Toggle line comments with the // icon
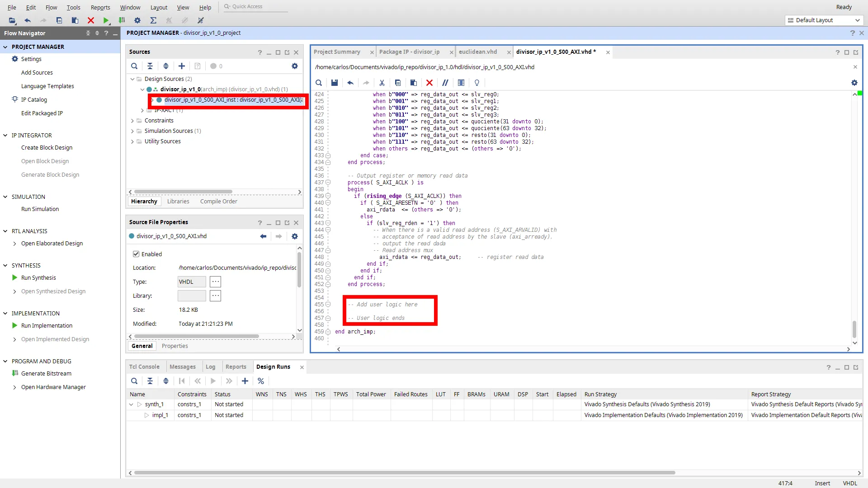This screenshot has width=868, height=488. [x=445, y=83]
